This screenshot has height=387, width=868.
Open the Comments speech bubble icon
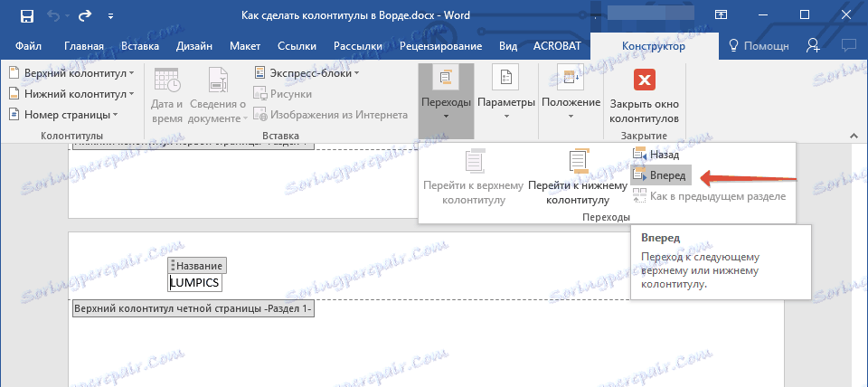click(848, 46)
